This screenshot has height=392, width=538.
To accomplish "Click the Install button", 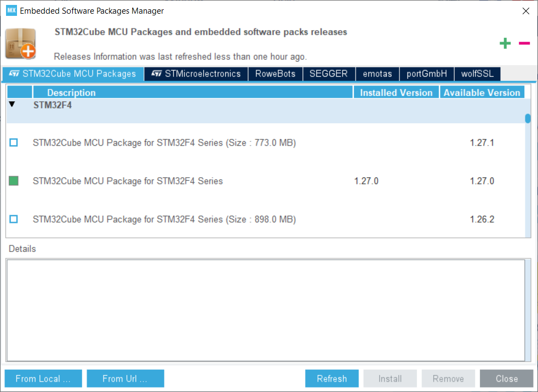I will click(390, 378).
